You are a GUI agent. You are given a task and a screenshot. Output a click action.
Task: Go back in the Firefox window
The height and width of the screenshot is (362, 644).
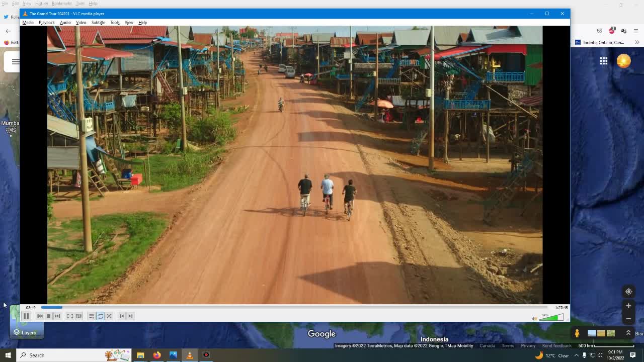click(x=8, y=31)
